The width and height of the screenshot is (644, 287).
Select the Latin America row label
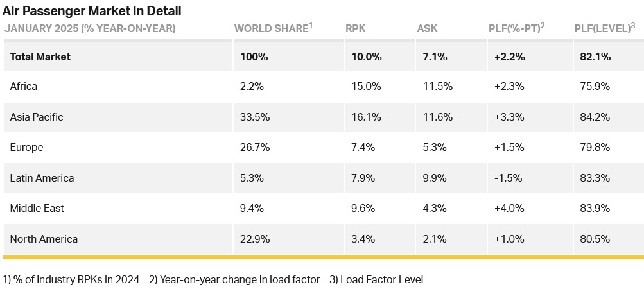click(42, 178)
